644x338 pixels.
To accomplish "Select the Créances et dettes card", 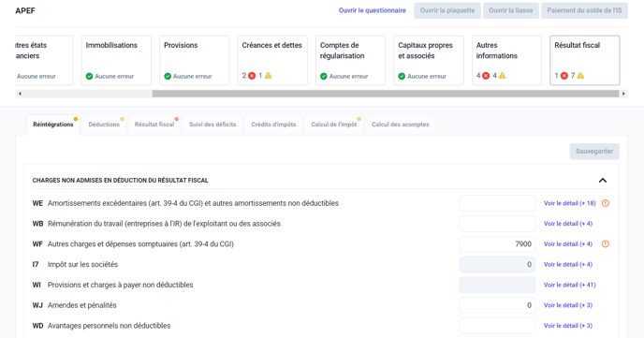I will [x=272, y=60].
